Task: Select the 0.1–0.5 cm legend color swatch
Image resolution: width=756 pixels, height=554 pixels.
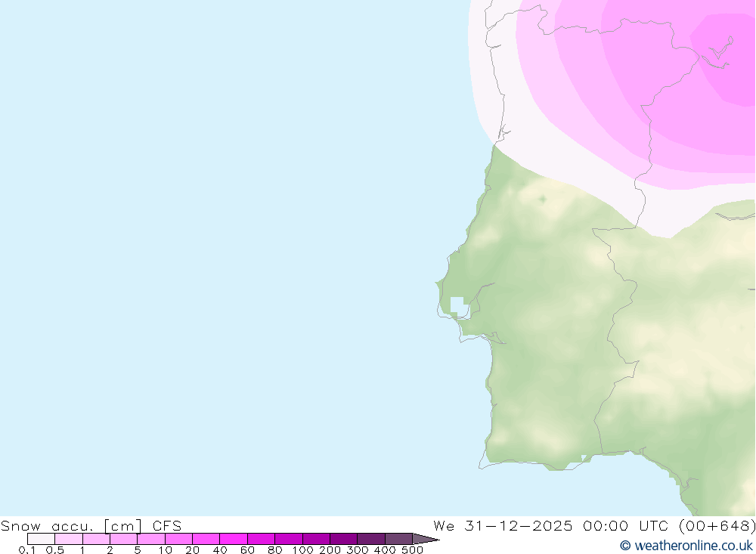Action: (x=41, y=539)
